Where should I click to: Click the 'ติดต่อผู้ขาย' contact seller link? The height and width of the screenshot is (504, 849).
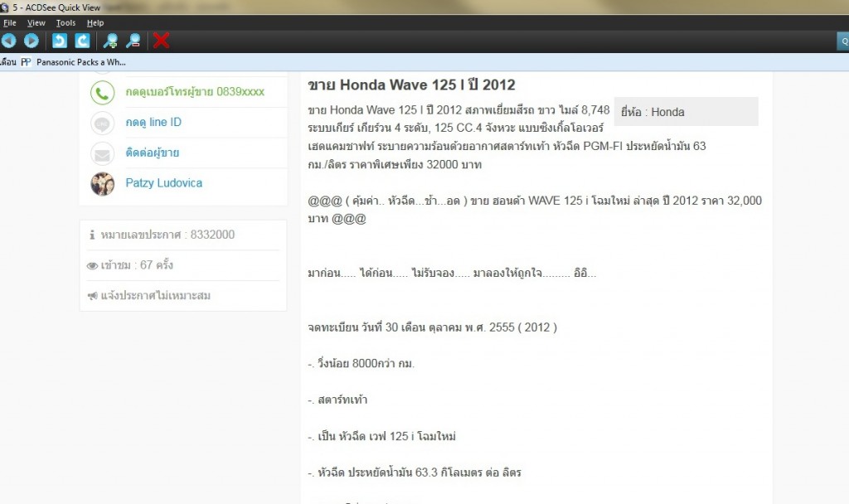[153, 153]
